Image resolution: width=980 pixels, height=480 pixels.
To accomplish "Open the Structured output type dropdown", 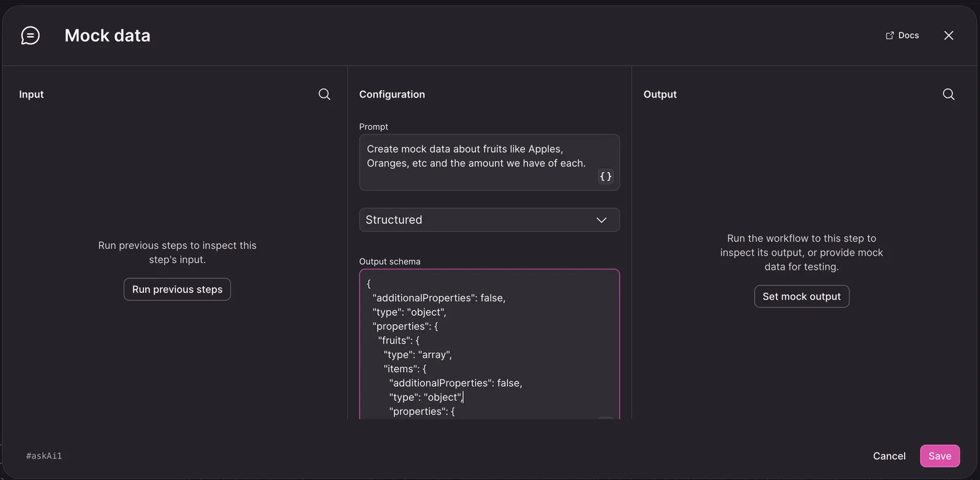I will tap(489, 220).
